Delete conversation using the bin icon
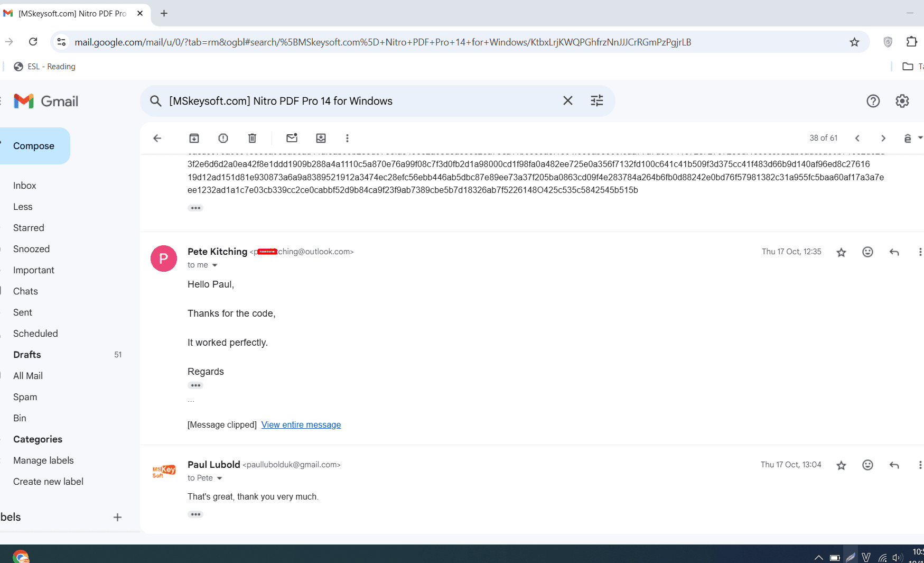 point(252,139)
